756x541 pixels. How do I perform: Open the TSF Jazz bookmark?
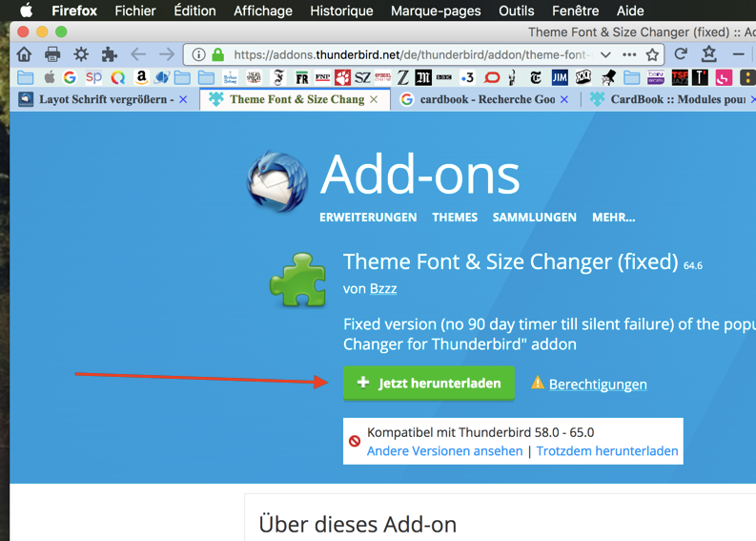[x=680, y=77]
